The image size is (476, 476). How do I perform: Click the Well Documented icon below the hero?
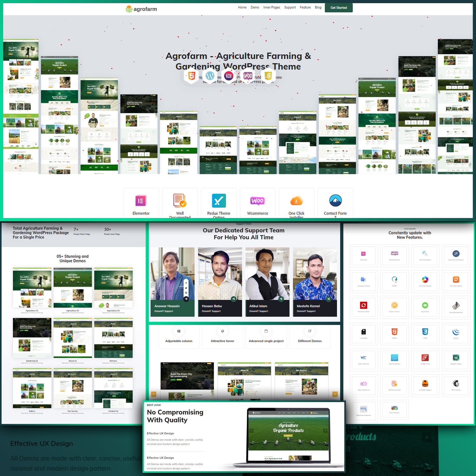click(180, 201)
